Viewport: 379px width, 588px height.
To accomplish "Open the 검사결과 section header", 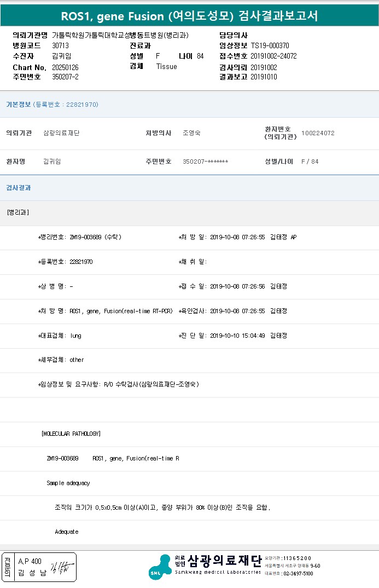I will point(18,188).
